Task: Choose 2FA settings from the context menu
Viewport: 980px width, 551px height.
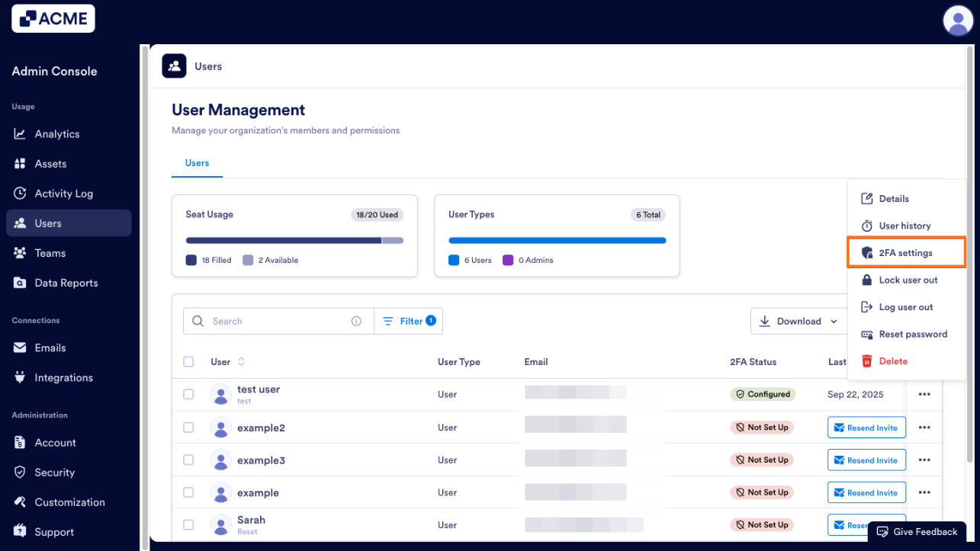Action: [905, 253]
